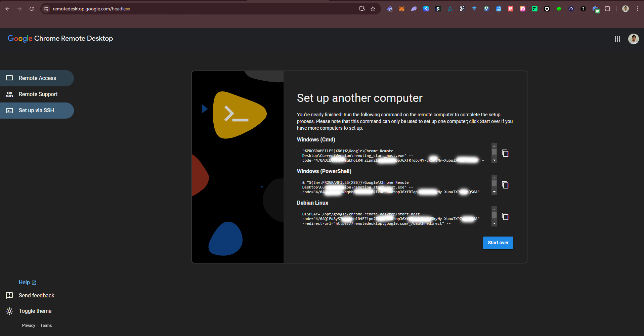Go back in browser
644x336 pixels.
pos(7,9)
